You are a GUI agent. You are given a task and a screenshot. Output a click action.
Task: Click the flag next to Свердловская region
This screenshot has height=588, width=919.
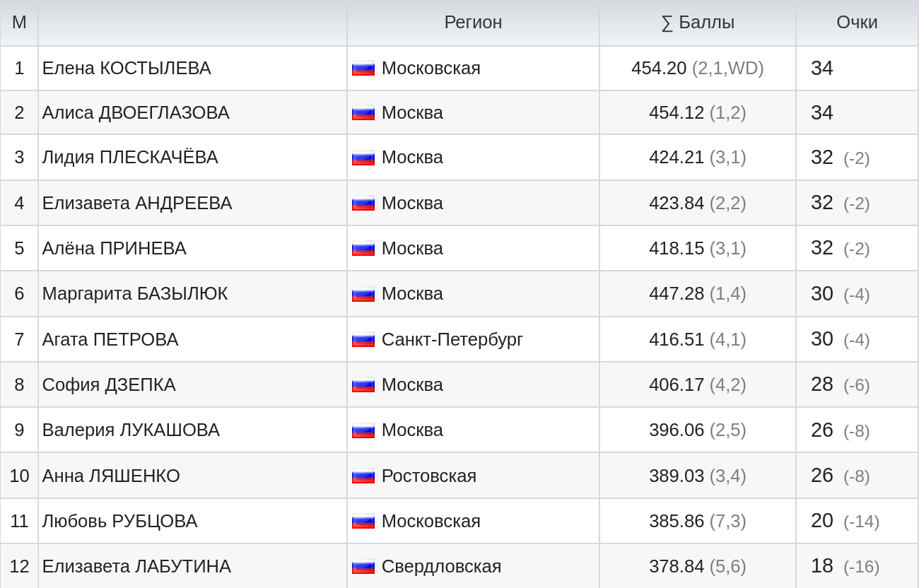[x=363, y=567]
